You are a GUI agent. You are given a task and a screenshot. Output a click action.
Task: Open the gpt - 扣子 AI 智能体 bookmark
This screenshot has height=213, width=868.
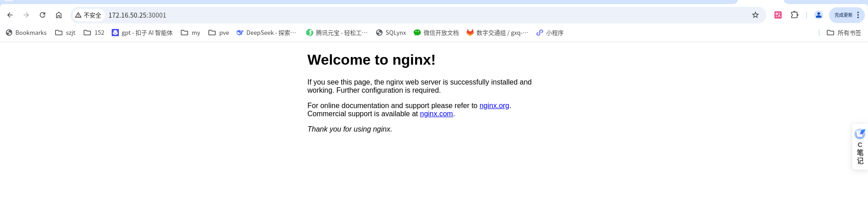[x=142, y=33]
